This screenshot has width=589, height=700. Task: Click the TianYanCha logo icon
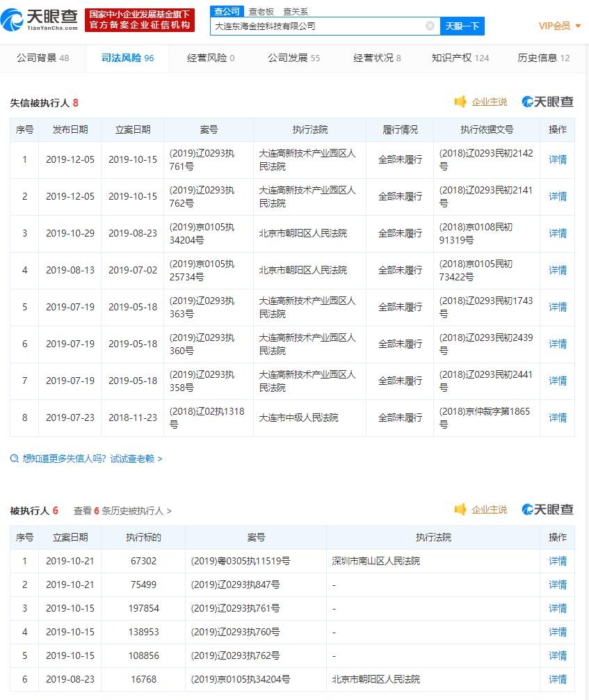pos(14,21)
